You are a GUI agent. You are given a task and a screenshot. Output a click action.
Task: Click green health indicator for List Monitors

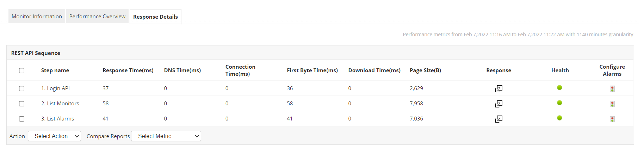pos(559,103)
